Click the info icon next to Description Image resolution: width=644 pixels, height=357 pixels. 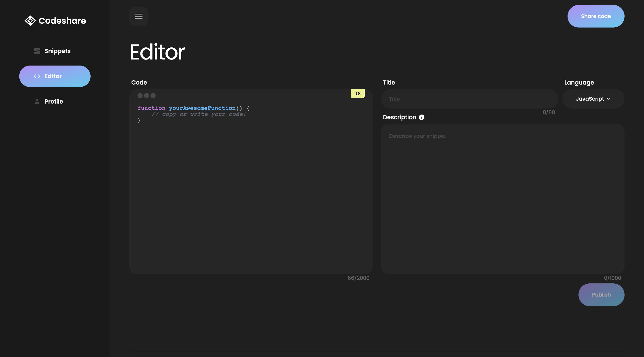(421, 117)
